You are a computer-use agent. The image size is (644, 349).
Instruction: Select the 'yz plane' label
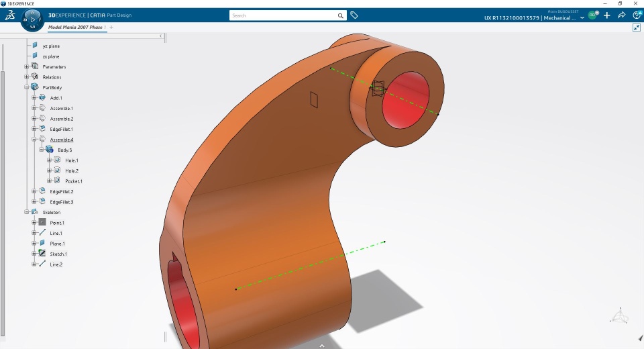point(51,46)
